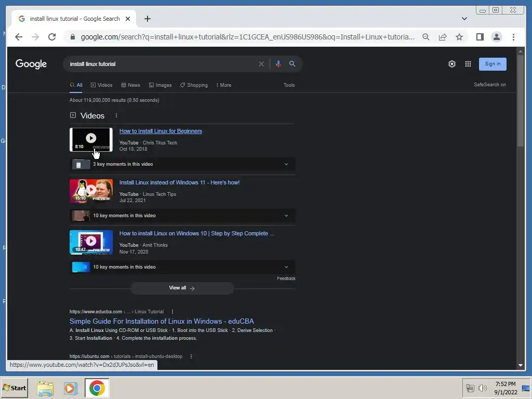Open Simple Guide For Installation of Linux result
Screen dimensions: 532x399
pyautogui.click(x=162, y=321)
